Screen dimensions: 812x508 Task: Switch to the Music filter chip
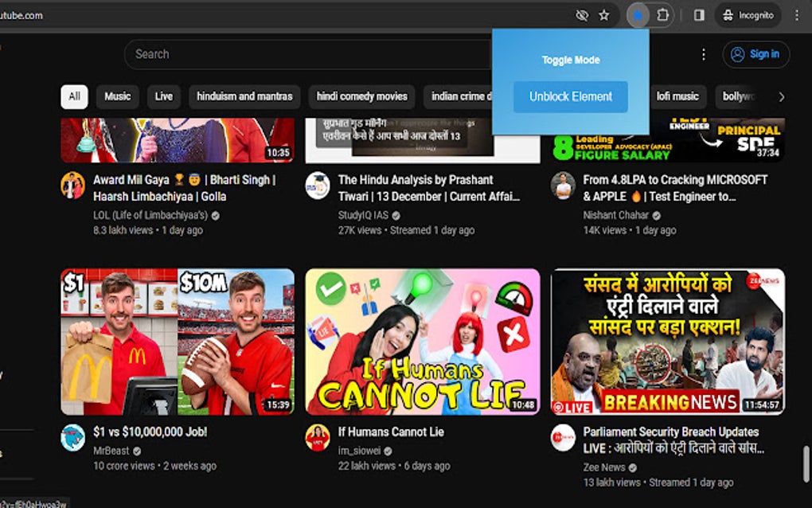(116, 96)
